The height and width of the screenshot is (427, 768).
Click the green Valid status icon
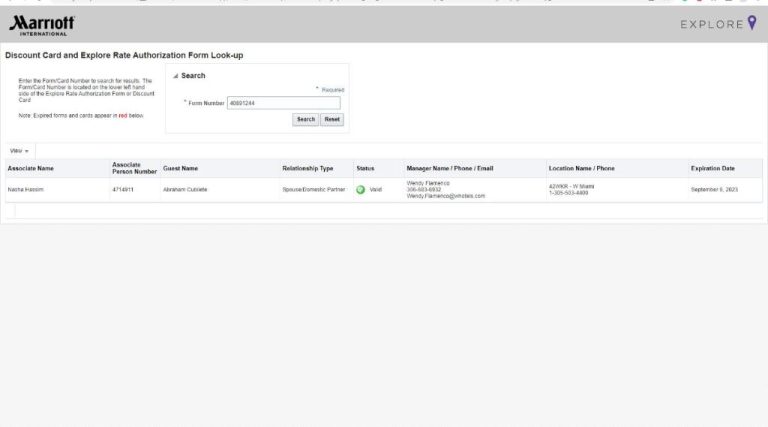click(360, 190)
